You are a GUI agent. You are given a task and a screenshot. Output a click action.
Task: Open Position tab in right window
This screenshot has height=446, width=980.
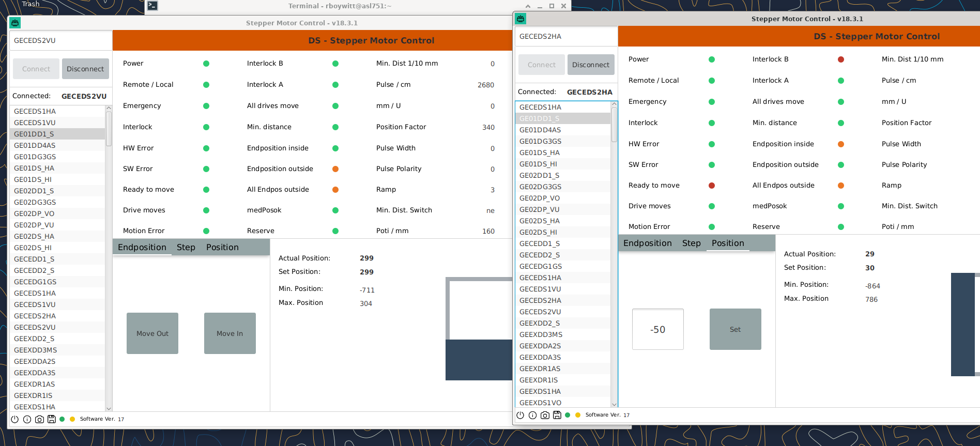[728, 243]
